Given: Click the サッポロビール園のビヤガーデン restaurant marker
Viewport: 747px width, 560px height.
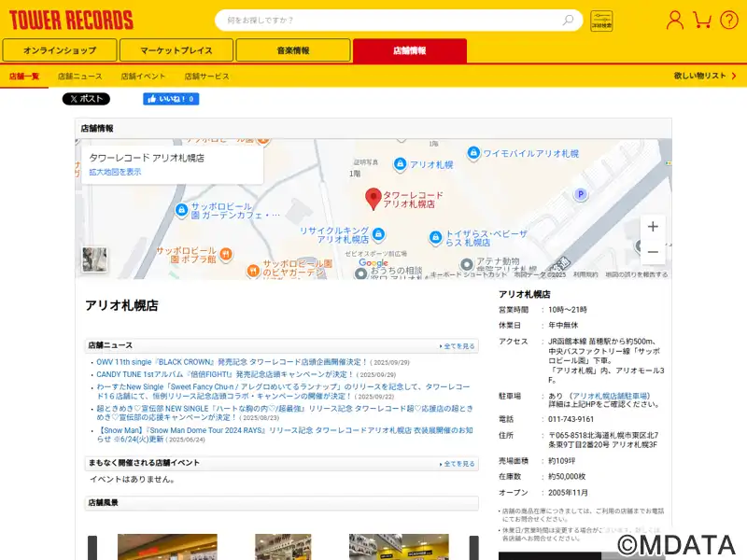Looking at the screenshot, I should coord(253,271).
